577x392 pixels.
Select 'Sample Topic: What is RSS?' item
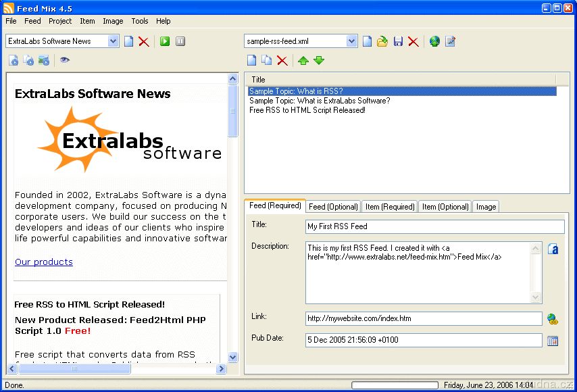coord(402,91)
